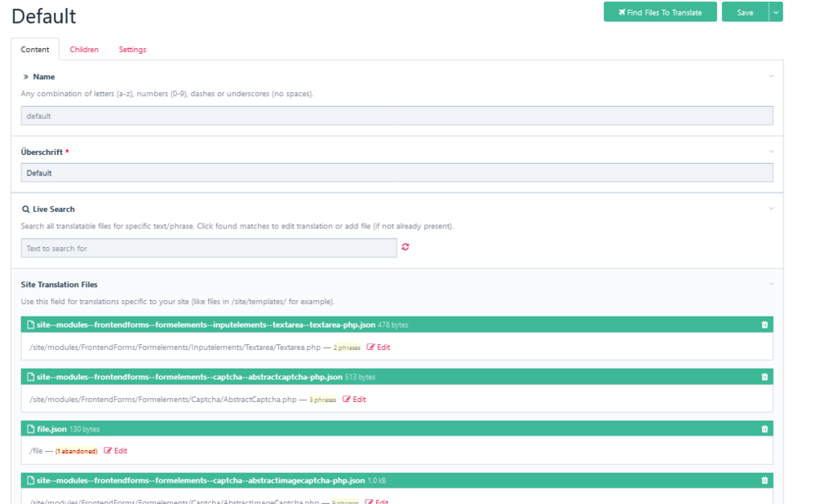This screenshot has width=816, height=504.
Task: Save the Default page
Action: click(x=747, y=11)
